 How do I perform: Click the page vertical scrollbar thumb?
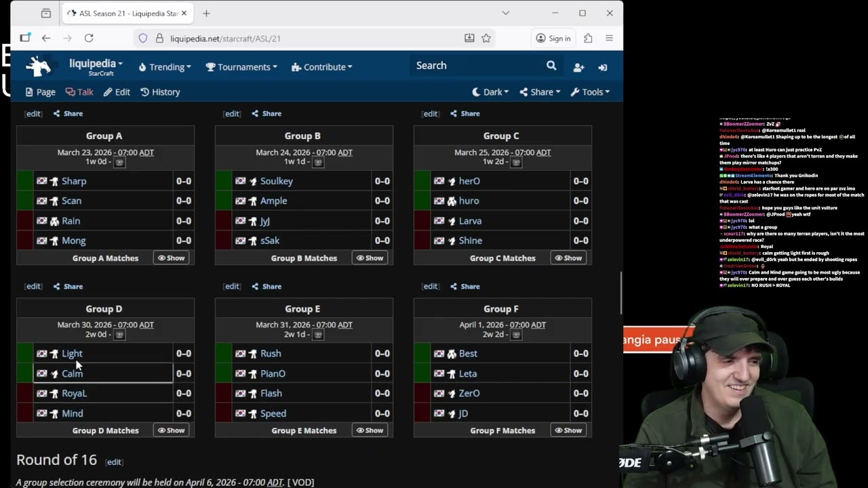point(621,293)
